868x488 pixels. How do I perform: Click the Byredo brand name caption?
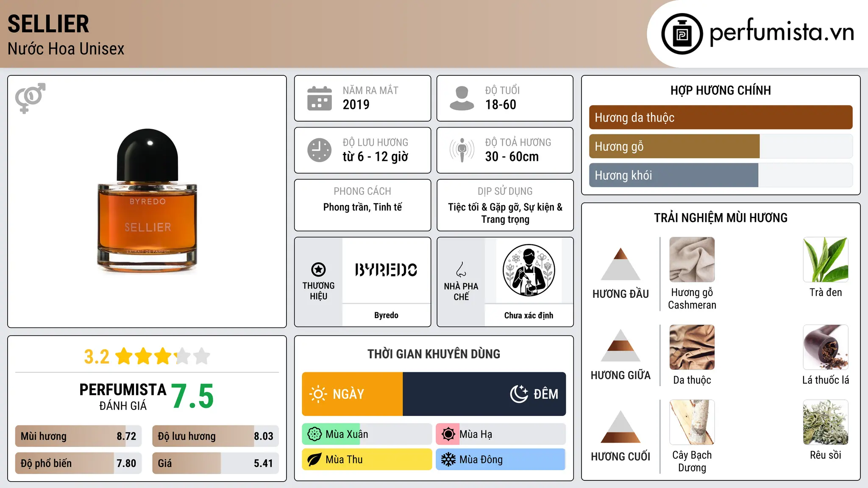tap(386, 315)
